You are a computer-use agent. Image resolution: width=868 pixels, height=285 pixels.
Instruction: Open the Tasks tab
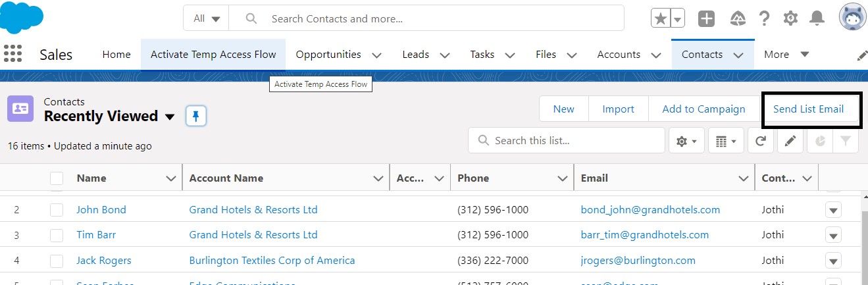(482, 55)
